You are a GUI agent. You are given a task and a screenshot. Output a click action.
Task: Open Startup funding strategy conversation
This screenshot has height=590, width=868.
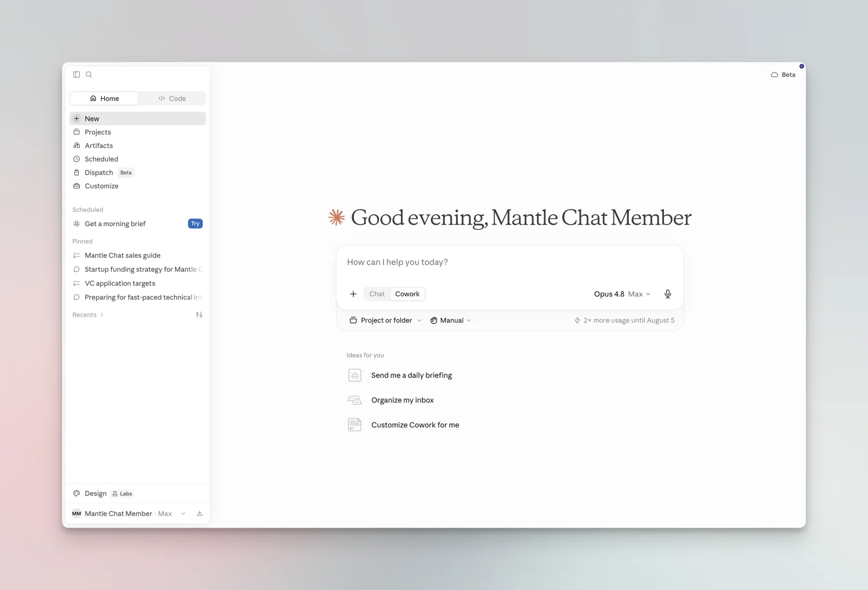(x=138, y=270)
